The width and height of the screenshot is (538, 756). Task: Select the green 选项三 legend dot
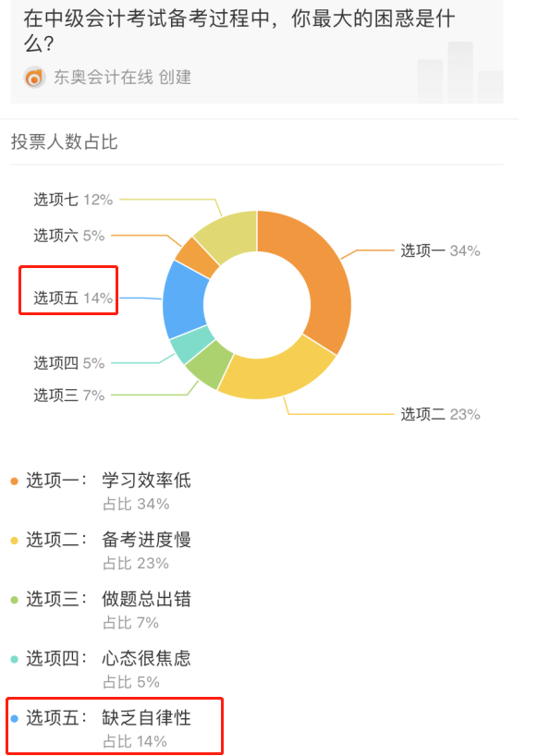[13, 601]
